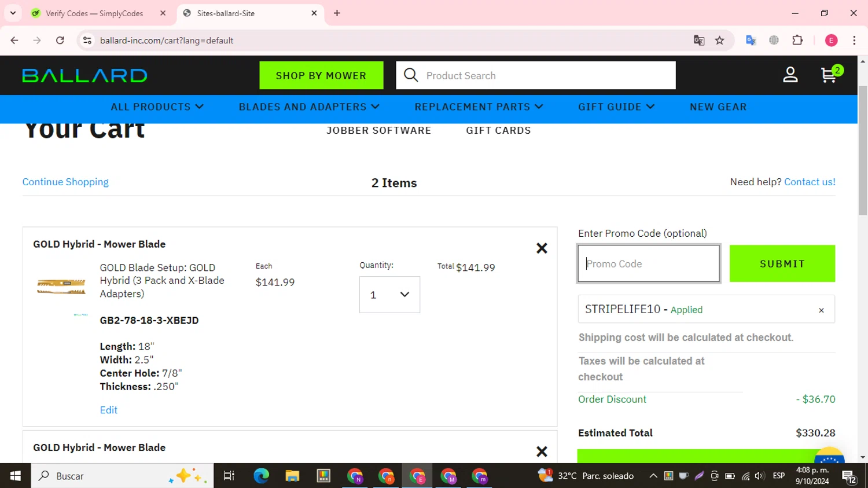Click the translate page icon in address bar
Viewport: 868px width, 488px height.
coord(699,41)
